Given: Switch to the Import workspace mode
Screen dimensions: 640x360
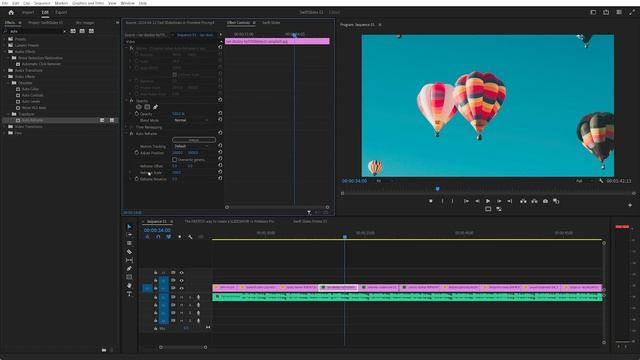Looking at the screenshot, I should (28, 12).
